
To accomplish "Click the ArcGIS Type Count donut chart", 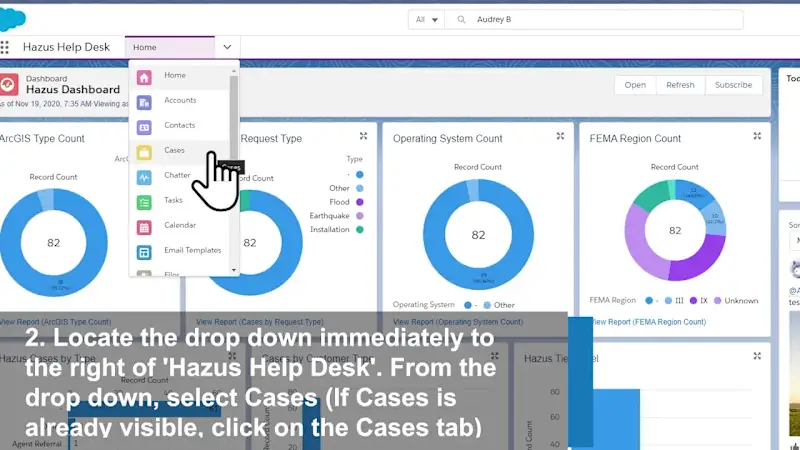I will (x=54, y=242).
